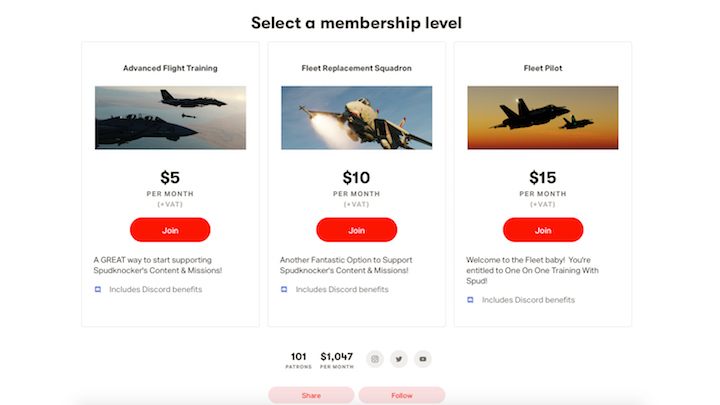720x405 pixels.
Task: Select the Fleet Pilot title
Action: (543, 68)
